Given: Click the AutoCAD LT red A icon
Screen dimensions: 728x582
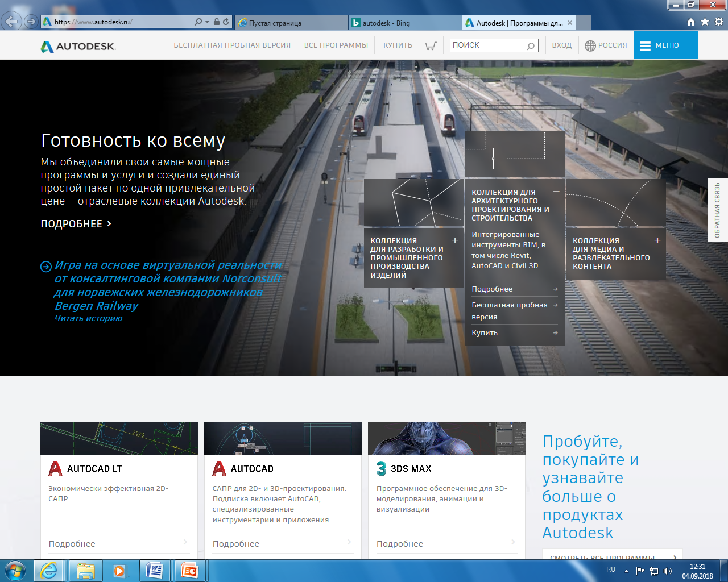Looking at the screenshot, I should pyautogui.click(x=55, y=469).
